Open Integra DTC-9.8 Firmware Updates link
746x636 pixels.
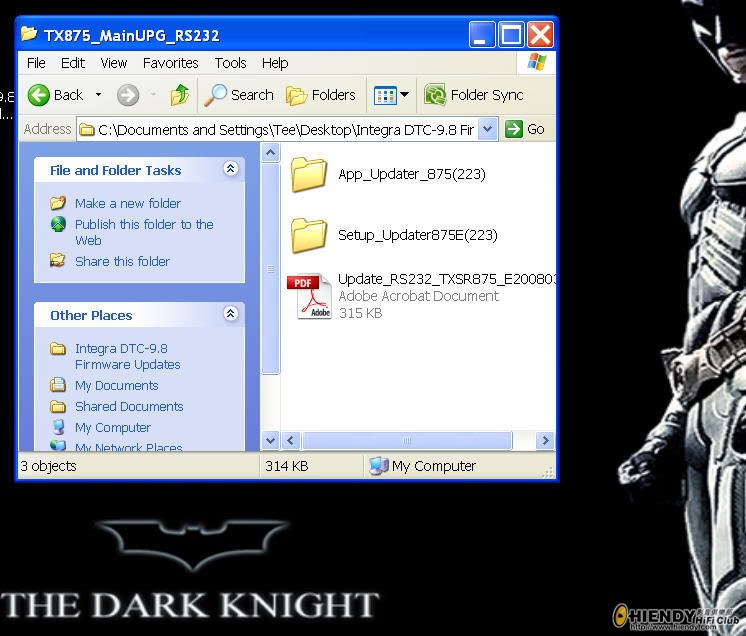tap(128, 356)
